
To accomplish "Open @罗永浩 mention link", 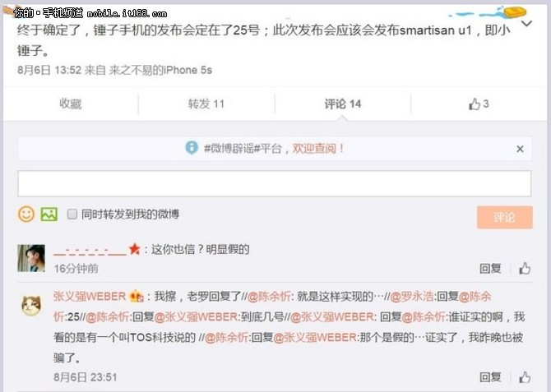I will click(411, 297).
